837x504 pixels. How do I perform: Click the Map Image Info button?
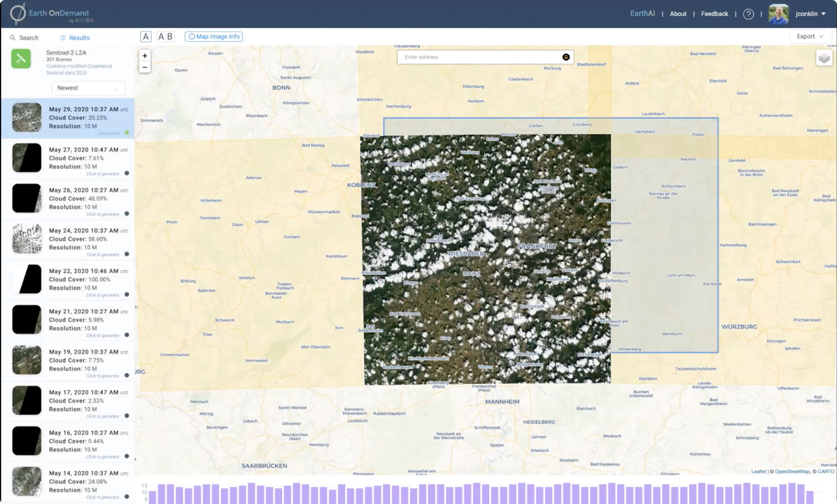213,36
